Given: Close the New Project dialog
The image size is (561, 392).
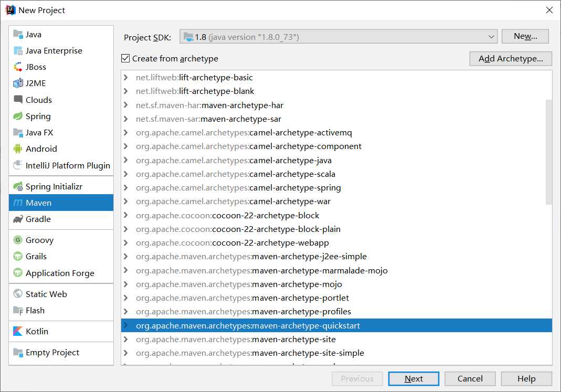Looking at the screenshot, I should point(549,10).
